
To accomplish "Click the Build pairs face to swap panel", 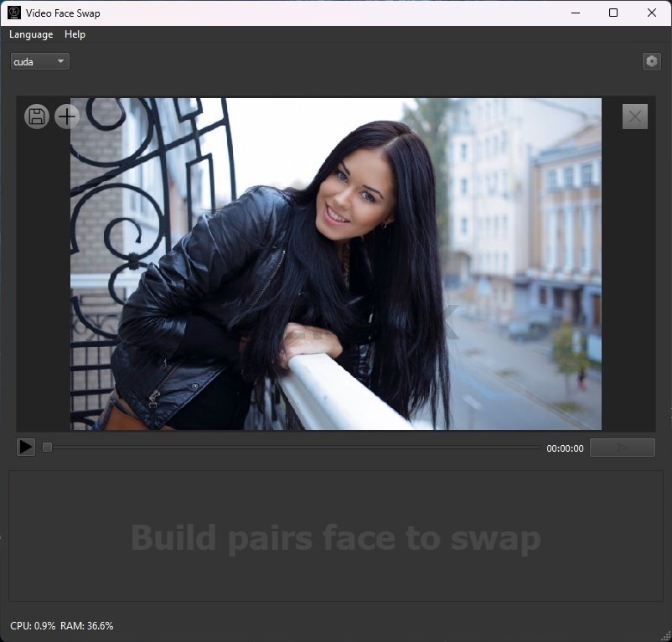I will [335, 536].
